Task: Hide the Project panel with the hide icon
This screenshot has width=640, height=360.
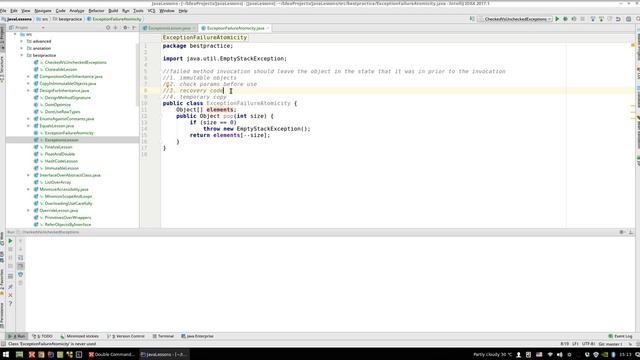Action: [x=134, y=28]
